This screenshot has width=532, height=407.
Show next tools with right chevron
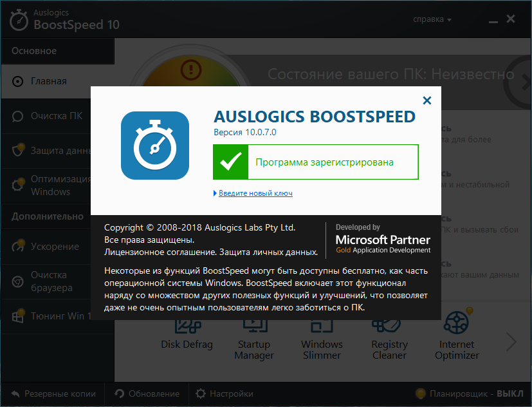coord(511,342)
